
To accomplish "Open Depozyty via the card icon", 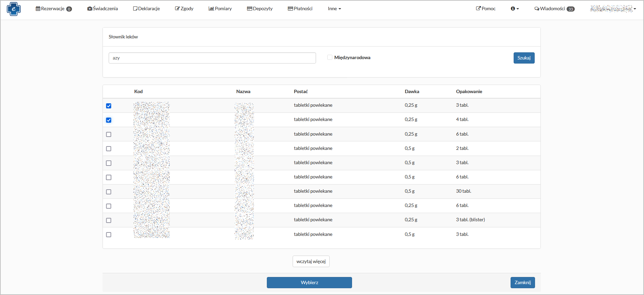I will 250,8.
